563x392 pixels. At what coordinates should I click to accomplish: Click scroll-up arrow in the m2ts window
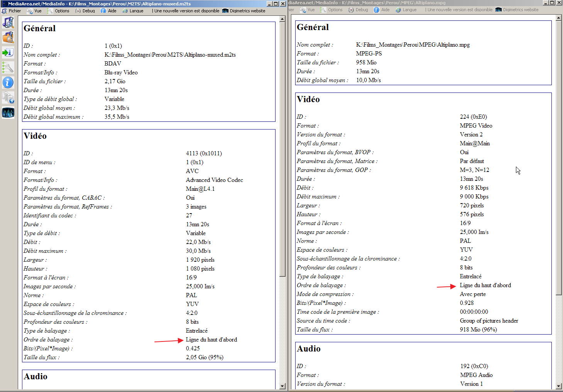pos(282,19)
